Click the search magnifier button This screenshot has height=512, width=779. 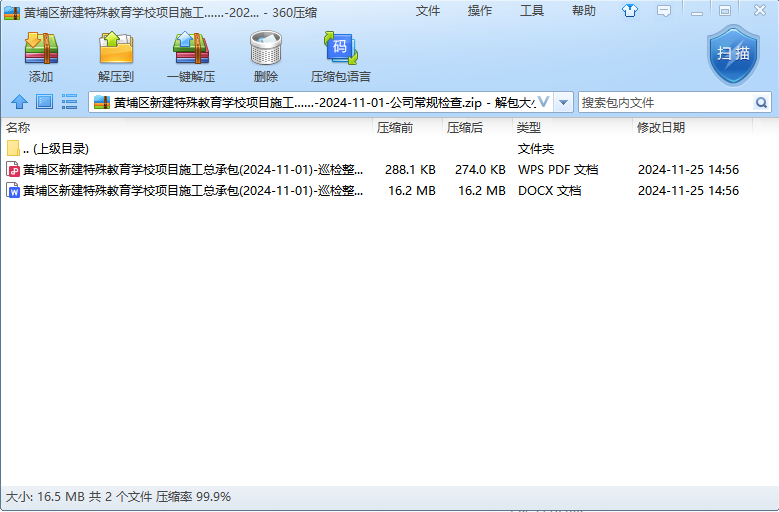[761, 102]
